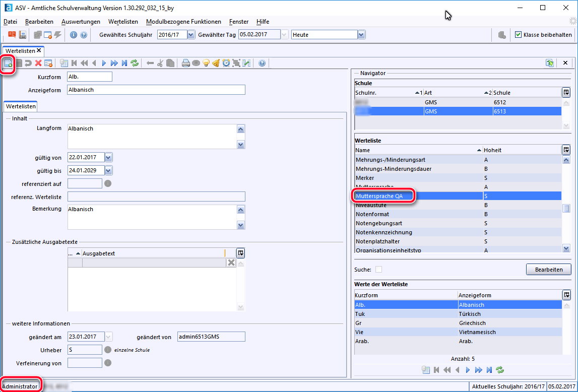Open the gültig von date picker
Screen dimensions: 578x392
pyautogui.click(x=108, y=157)
